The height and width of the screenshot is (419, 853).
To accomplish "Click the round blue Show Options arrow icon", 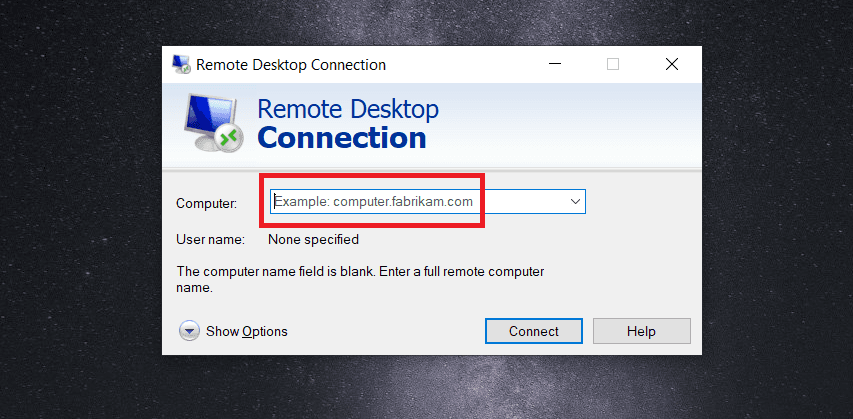I will 189,331.
